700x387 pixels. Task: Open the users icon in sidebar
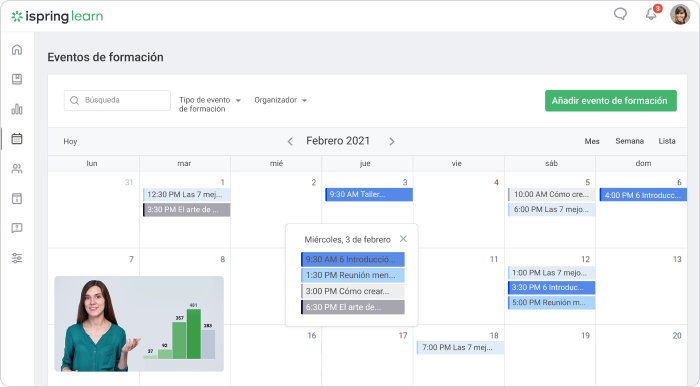pyautogui.click(x=17, y=169)
